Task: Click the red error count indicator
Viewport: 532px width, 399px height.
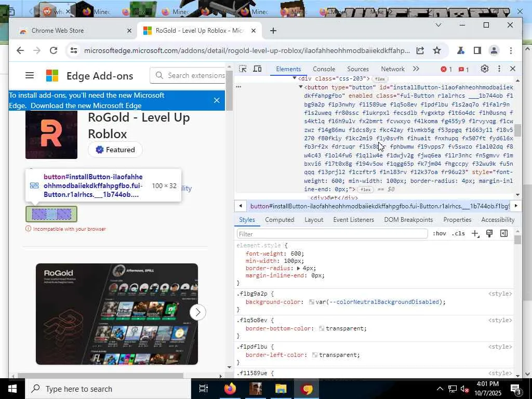Action: coord(446,69)
